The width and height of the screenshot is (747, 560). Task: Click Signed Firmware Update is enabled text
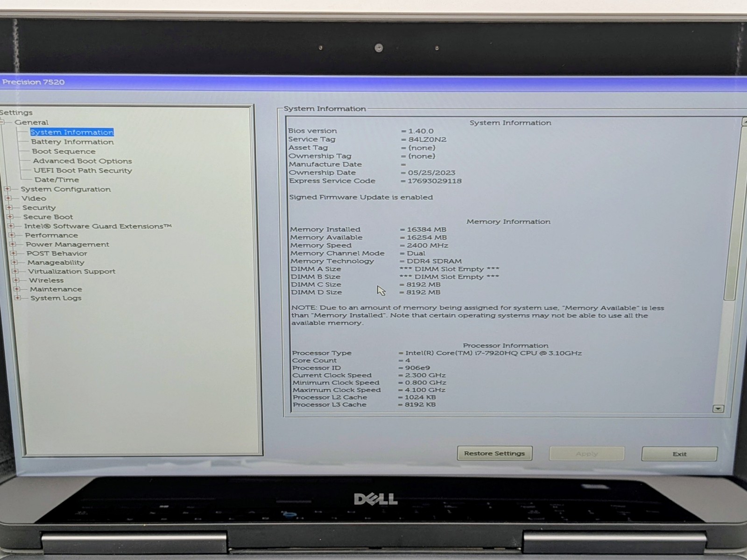pyautogui.click(x=361, y=197)
